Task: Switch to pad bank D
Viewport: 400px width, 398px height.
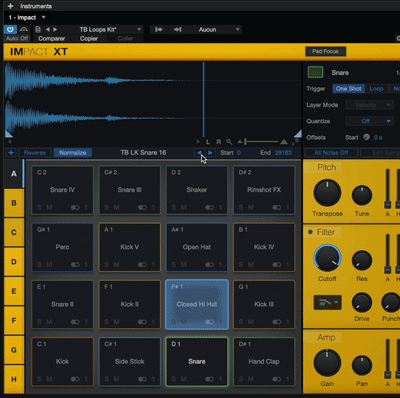Action: tap(14, 262)
